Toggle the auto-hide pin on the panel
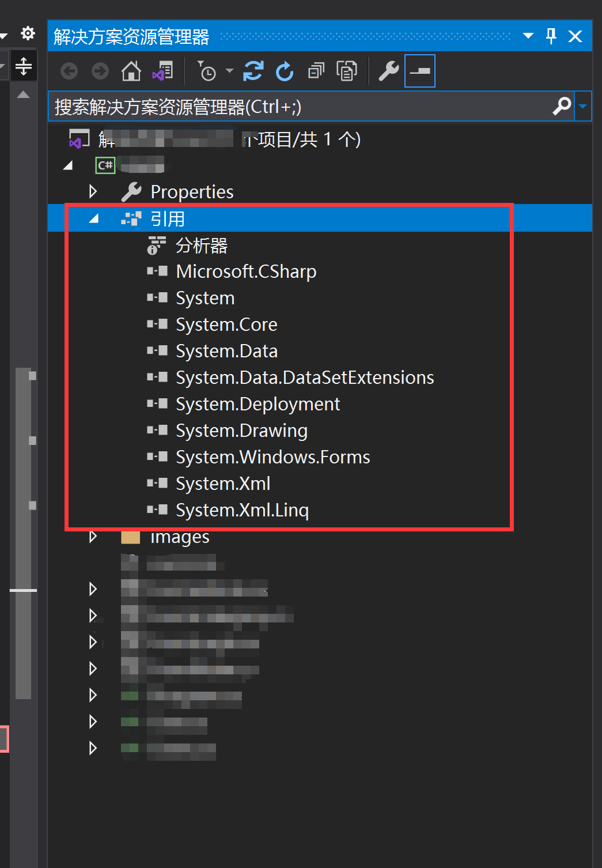The width and height of the screenshot is (602, 868). coord(551,36)
